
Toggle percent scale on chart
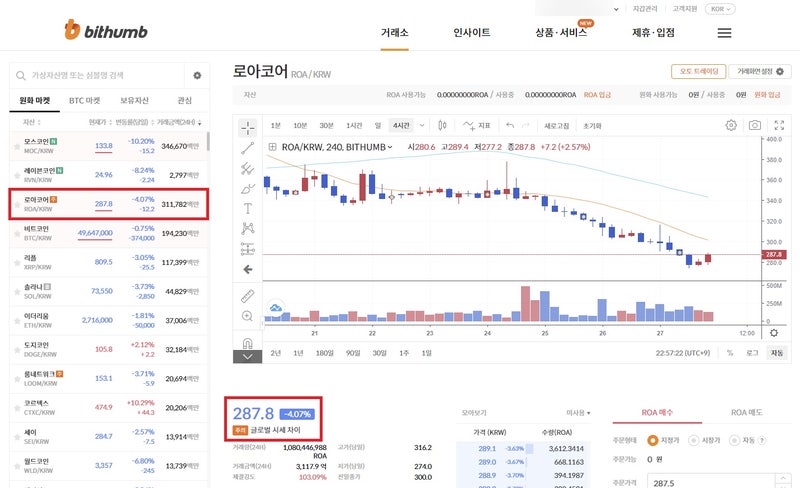(730, 353)
